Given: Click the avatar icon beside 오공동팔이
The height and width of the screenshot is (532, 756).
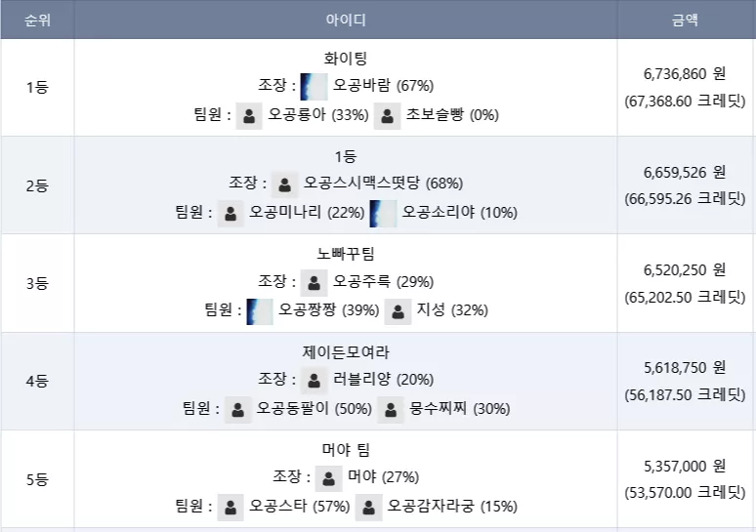Looking at the screenshot, I should [x=237, y=410].
